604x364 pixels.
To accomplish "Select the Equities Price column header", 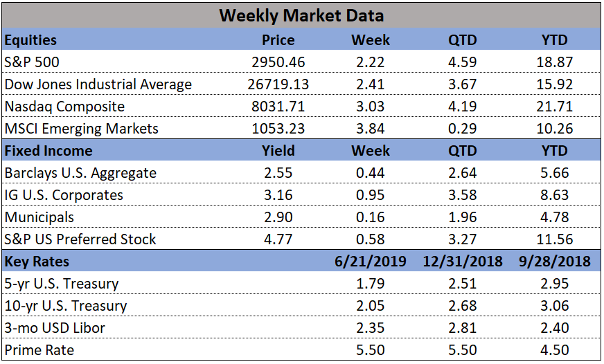I will click(278, 40).
